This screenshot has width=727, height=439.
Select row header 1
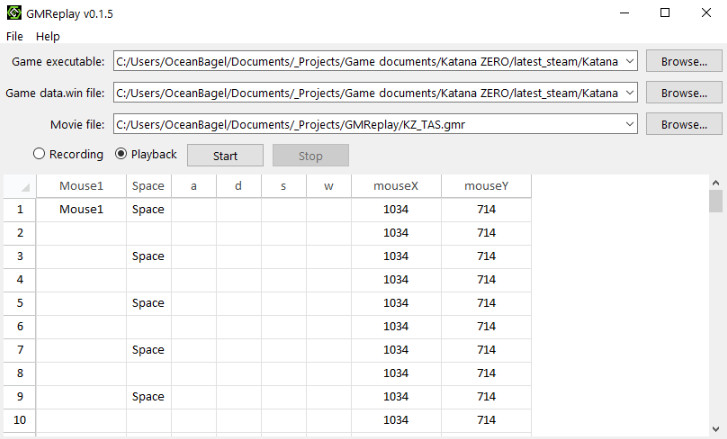point(20,210)
